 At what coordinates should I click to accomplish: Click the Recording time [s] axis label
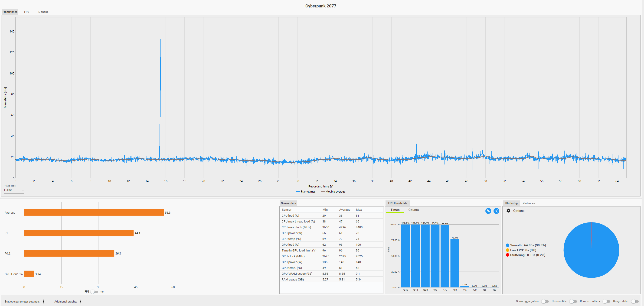coord(321,186)
